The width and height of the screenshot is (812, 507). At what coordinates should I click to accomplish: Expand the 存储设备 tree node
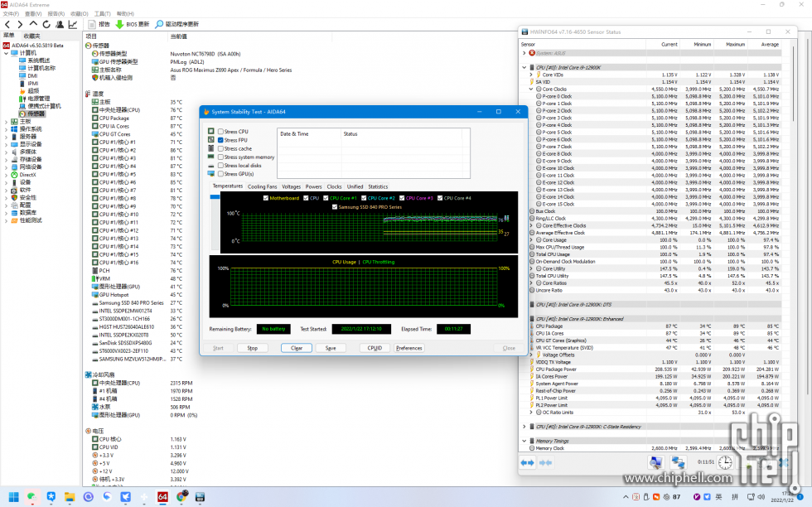pyautogui.click(x=7, y=160)
